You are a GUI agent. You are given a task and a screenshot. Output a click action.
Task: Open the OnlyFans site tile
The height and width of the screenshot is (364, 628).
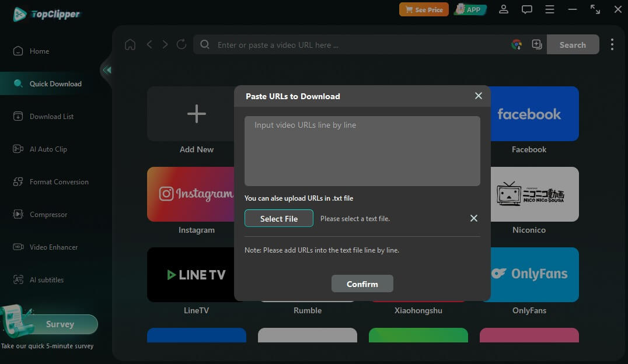click(534, 275)
